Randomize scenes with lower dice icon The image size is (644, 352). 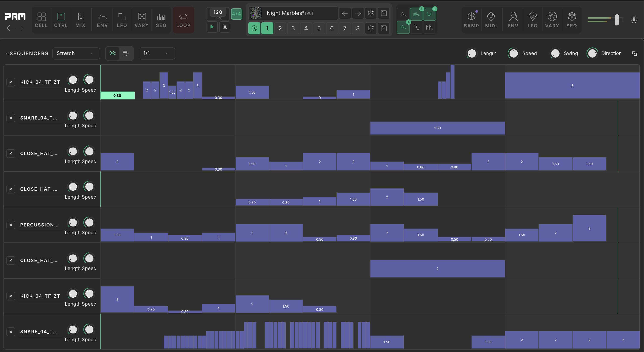(x=371, y=28)
